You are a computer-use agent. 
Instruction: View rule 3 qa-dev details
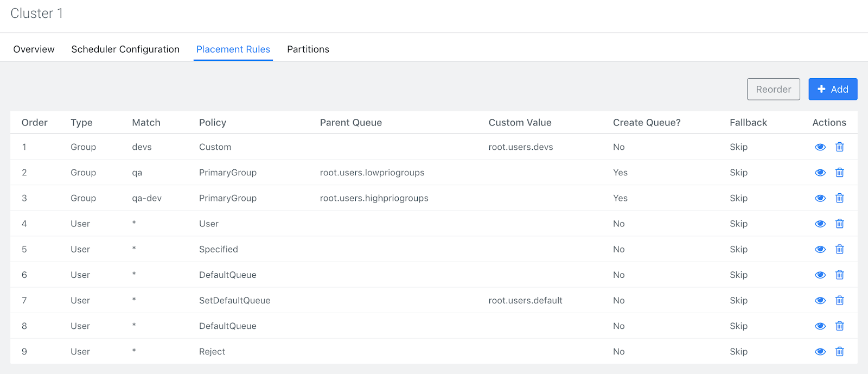tap(820, 198)
